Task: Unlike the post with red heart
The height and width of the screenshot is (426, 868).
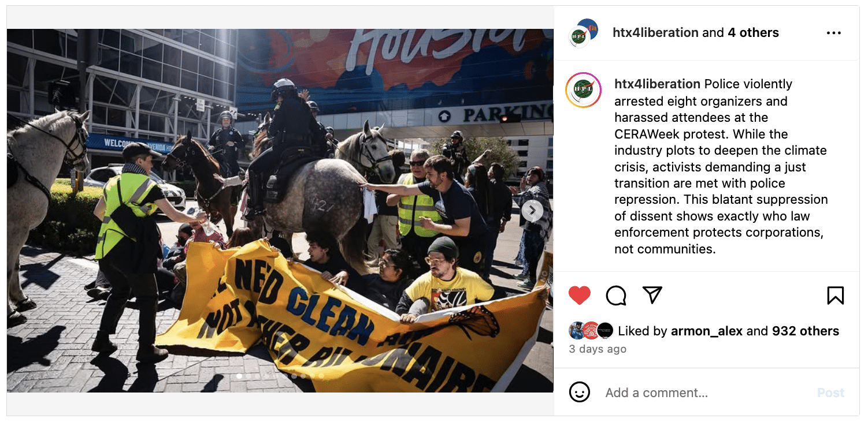Action: (579, 296)
